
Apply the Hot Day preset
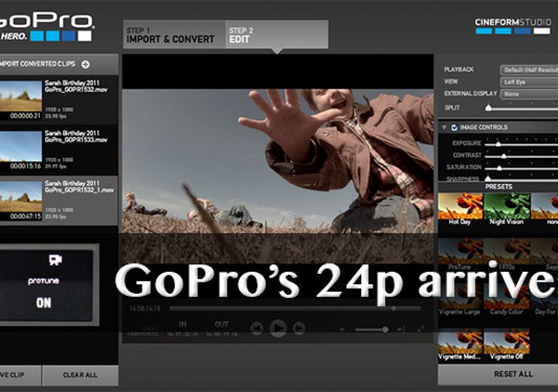click(x=460, y=209)
